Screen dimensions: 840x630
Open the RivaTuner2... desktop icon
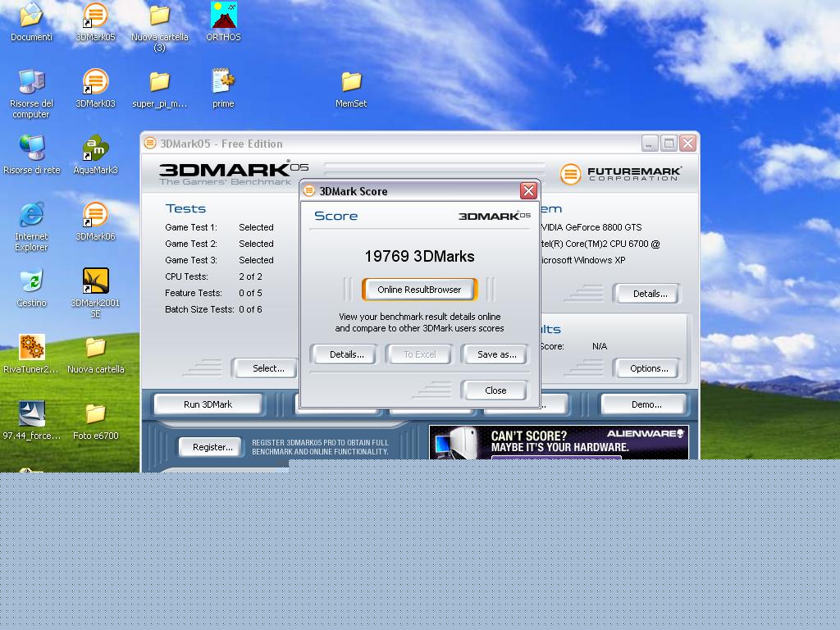coord(31,354)
